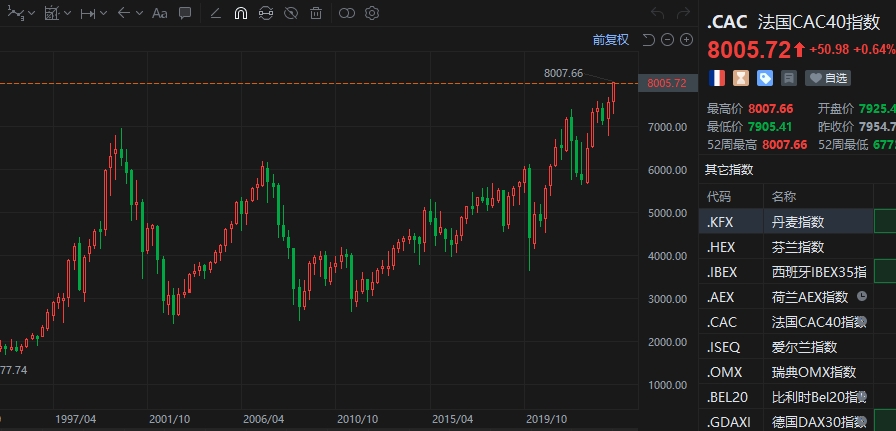
Task: Add to watchlist with 自选 button
Action: [829, 77]
